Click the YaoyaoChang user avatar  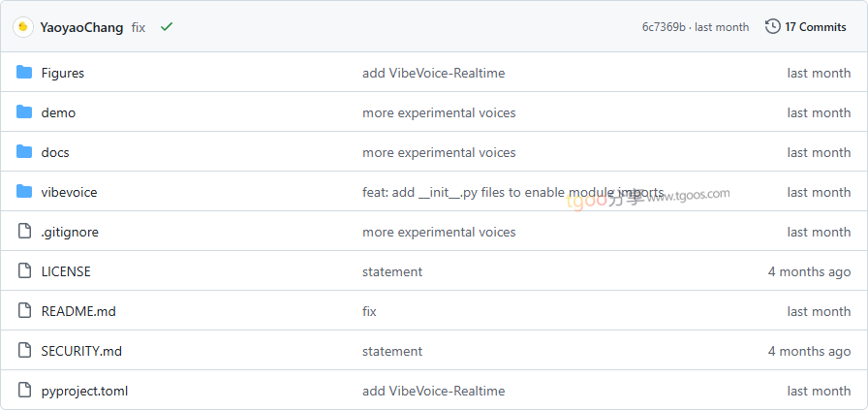pyautogui.click(x=22, y=27)
